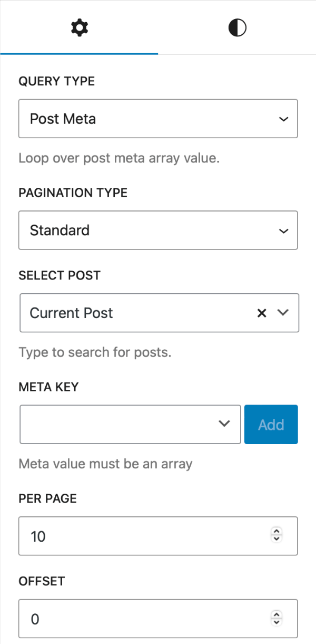Increment Offset using the up arrow

(x=276, y=614)
